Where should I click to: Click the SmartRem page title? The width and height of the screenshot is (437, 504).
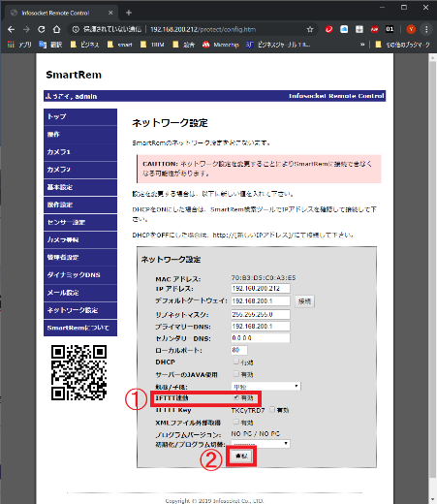coord(74,75)
